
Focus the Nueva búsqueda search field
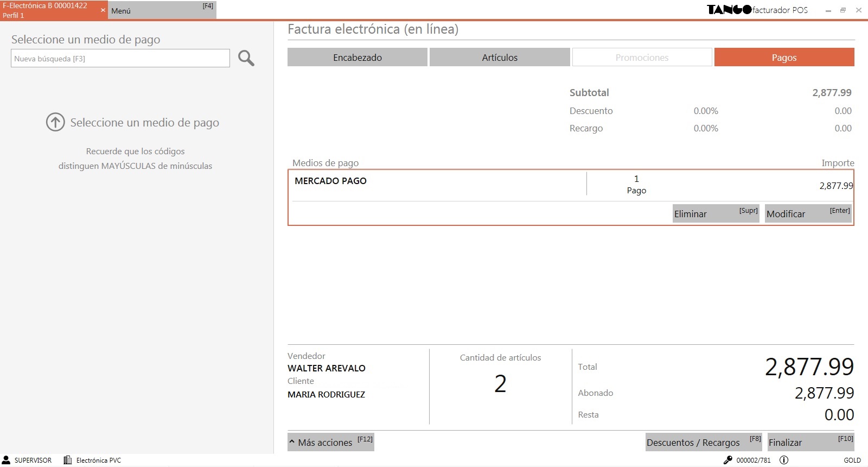[x=120, y=59]
